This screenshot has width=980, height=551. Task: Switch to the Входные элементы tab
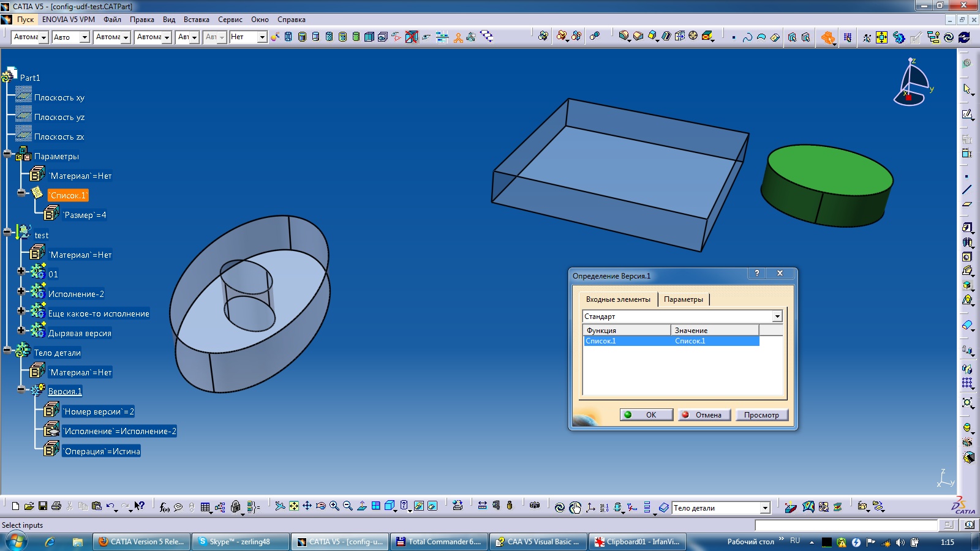coord(618,299)
